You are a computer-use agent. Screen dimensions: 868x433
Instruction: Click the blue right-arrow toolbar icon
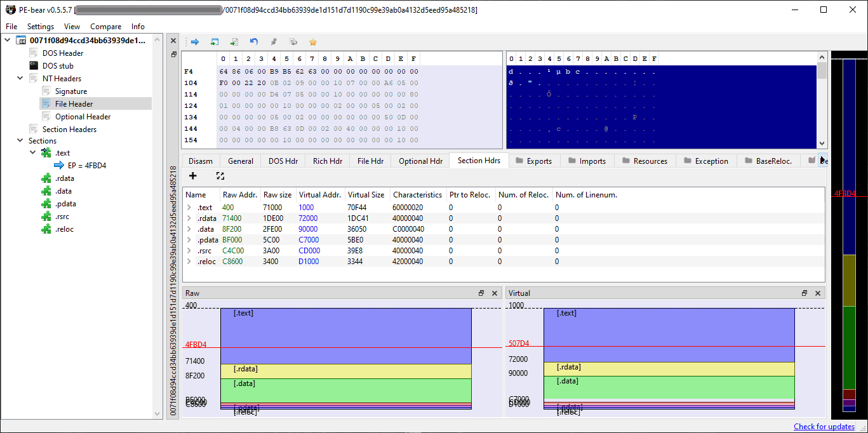coord(195,42)
